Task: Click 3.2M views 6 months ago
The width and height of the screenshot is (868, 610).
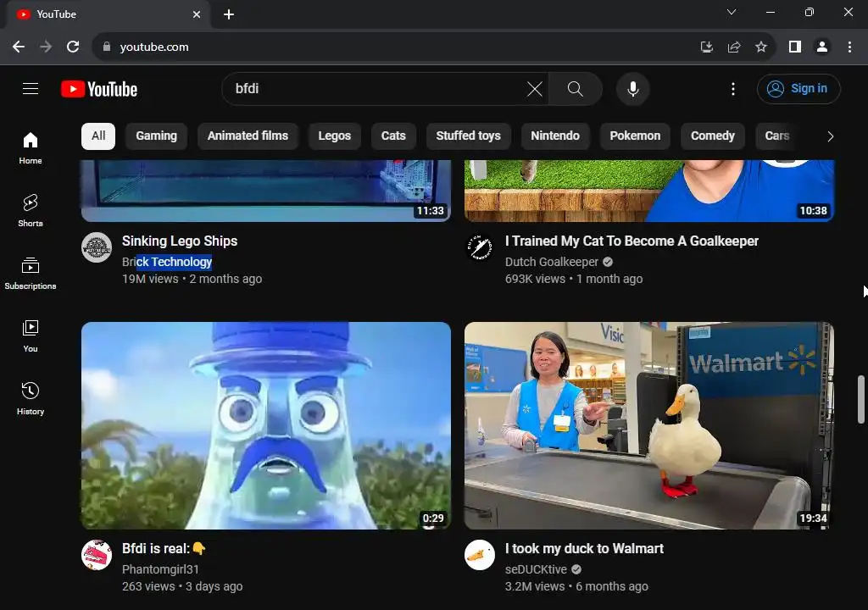Action: click(x=576, y=586)
